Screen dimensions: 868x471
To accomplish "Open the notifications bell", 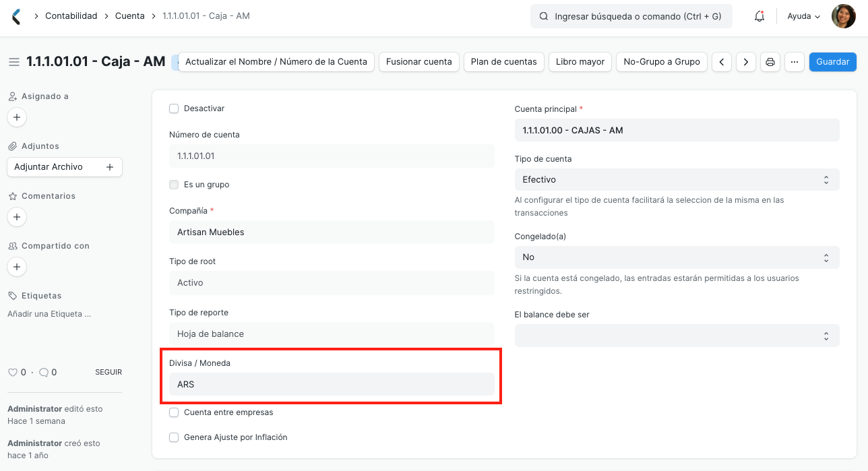I will click(759, 16).
